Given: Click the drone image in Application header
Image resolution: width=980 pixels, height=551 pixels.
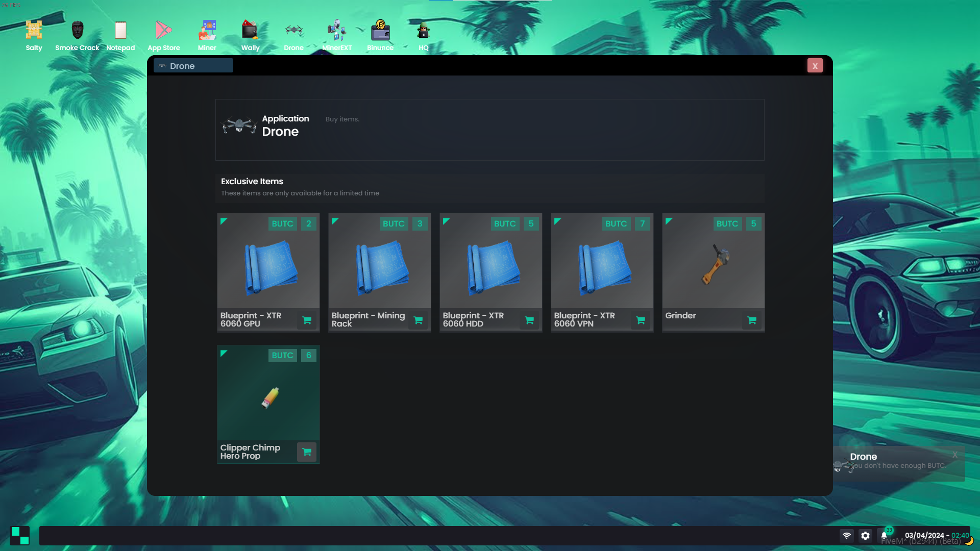Looking at the screenshot, I should pyautogui.click(x=239, y=125).
